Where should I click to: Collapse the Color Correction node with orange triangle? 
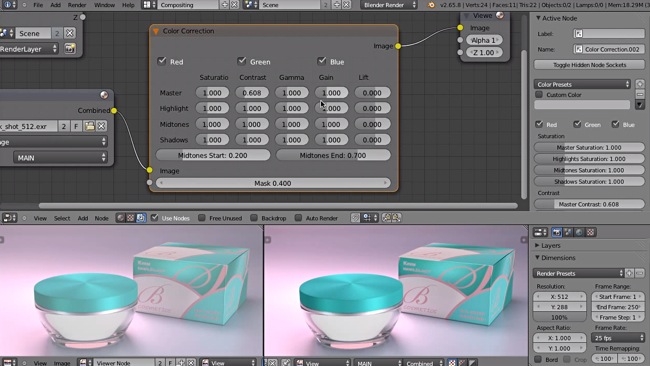coord(156,31)
